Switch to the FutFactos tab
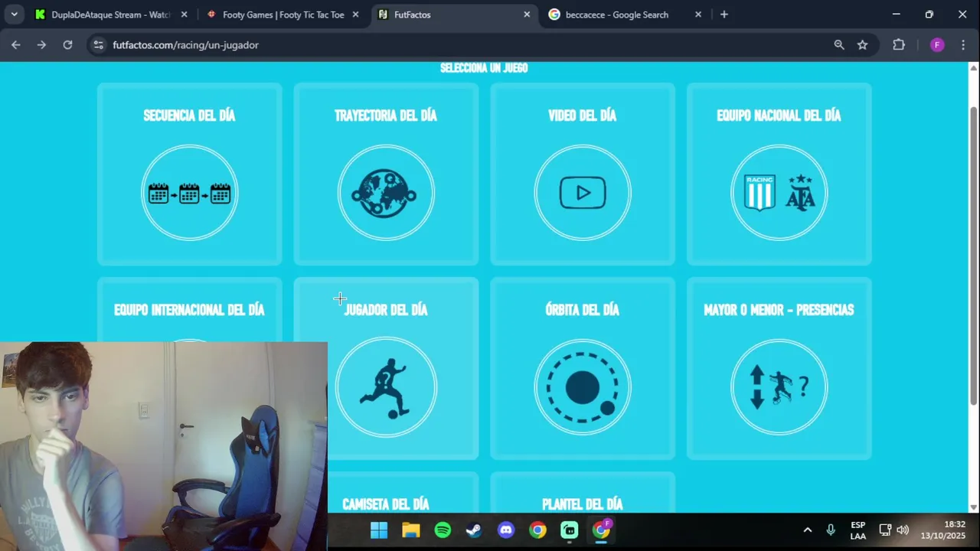Screen dimensions: 980x551 point(455,15)
